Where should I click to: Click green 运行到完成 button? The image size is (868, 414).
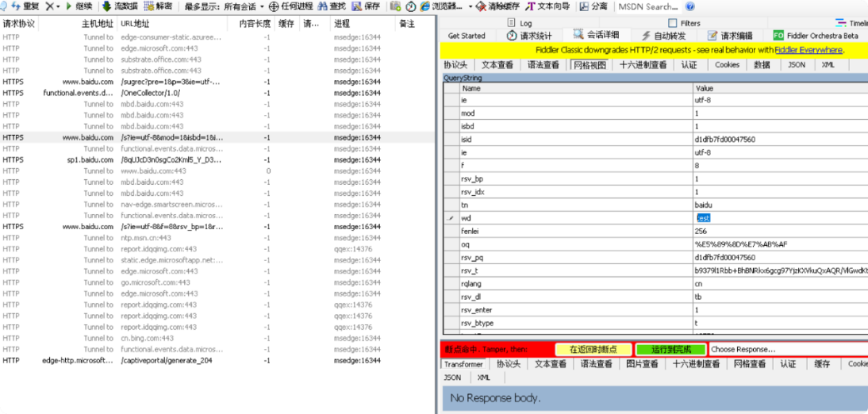[x=671, y=350]
